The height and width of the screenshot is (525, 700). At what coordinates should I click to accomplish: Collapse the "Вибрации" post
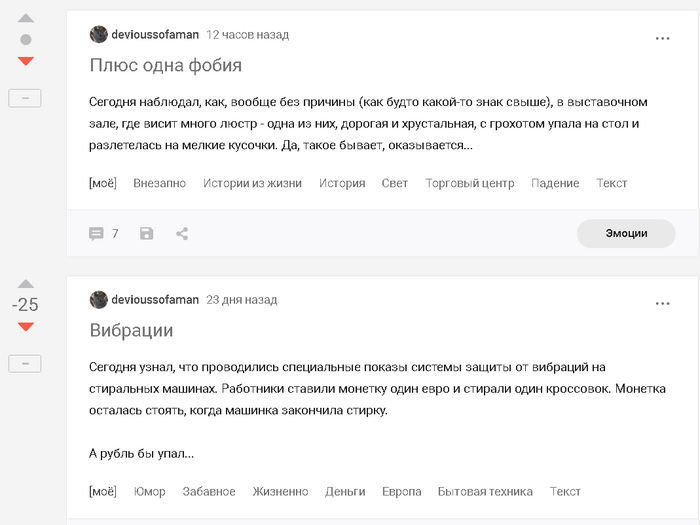[25, 364]
